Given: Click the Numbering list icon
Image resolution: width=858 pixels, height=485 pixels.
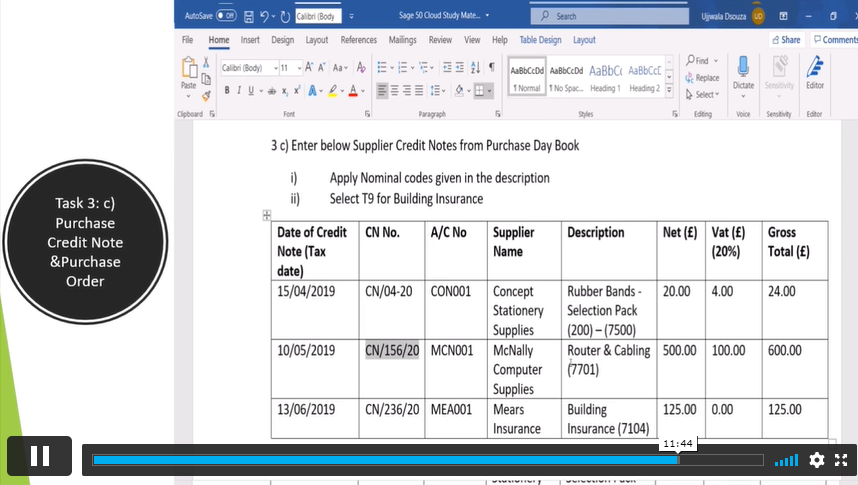Looking at the screenshot, I should [402, 67].
